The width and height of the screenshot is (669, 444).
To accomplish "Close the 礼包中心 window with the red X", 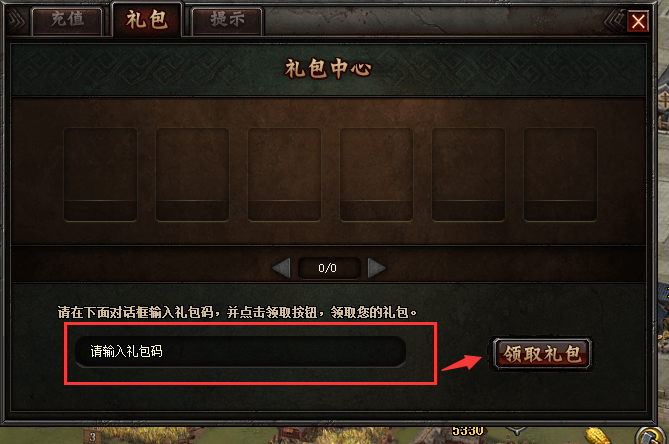I will click(638, 21).
